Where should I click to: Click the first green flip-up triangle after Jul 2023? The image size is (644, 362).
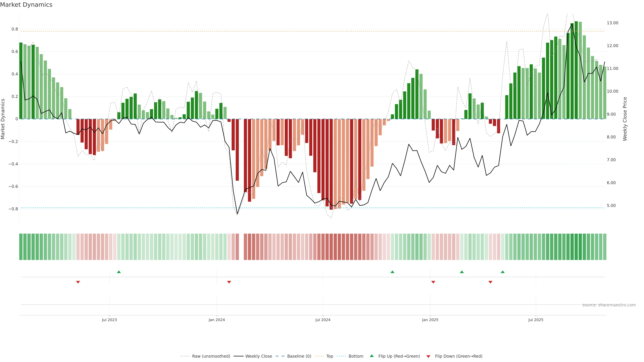(119, 272)
